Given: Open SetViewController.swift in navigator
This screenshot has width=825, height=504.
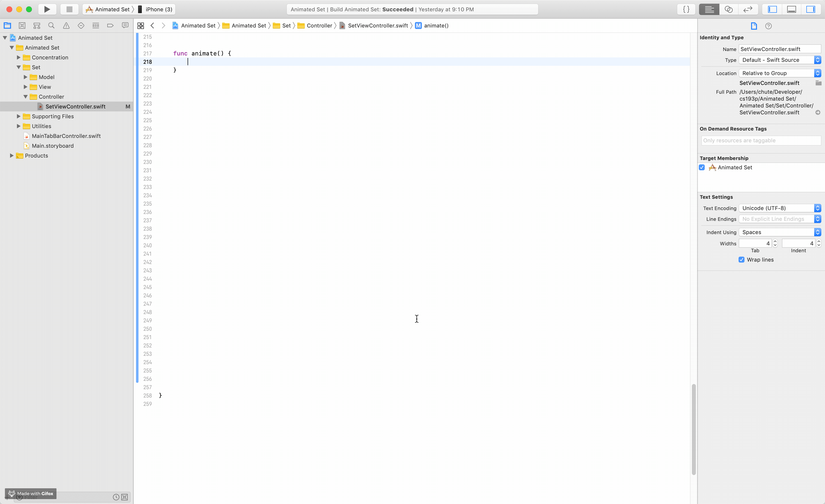Looking at the screenshot, I should pos(75,106).
